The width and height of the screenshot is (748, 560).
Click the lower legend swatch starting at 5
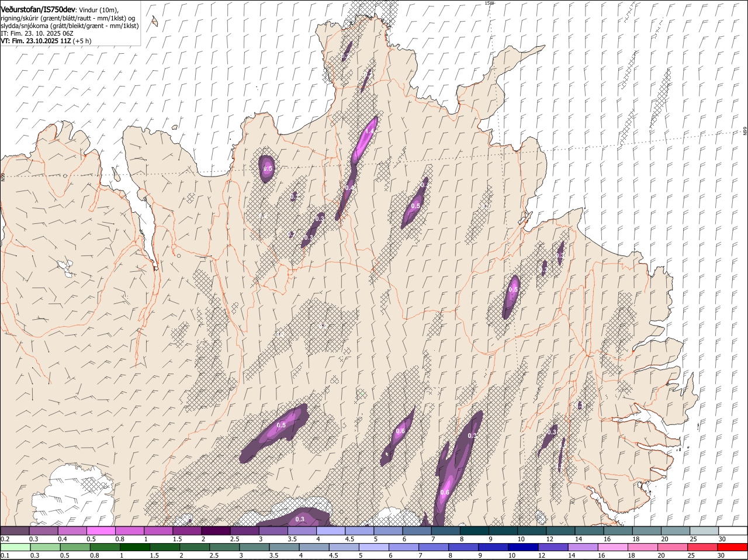373,547
